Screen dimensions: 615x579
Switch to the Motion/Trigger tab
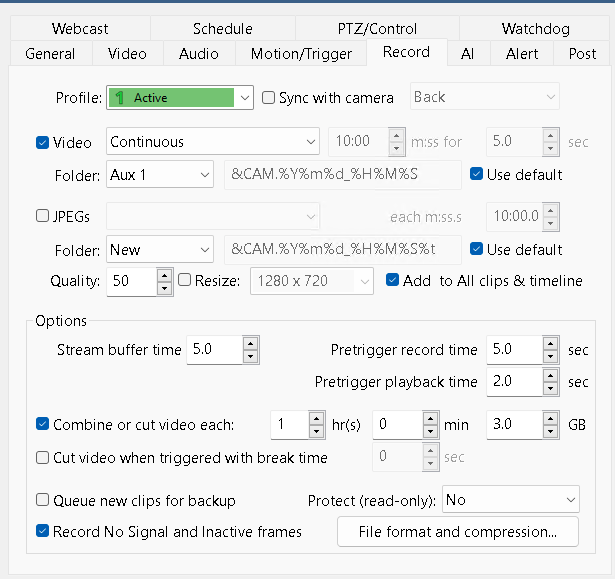tap(301, 54)
